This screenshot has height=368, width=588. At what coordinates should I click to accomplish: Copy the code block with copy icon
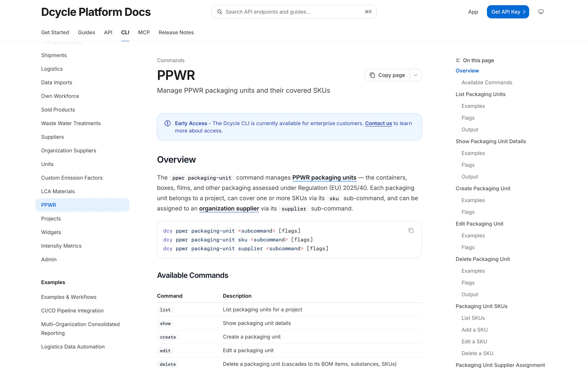(411, 231)
